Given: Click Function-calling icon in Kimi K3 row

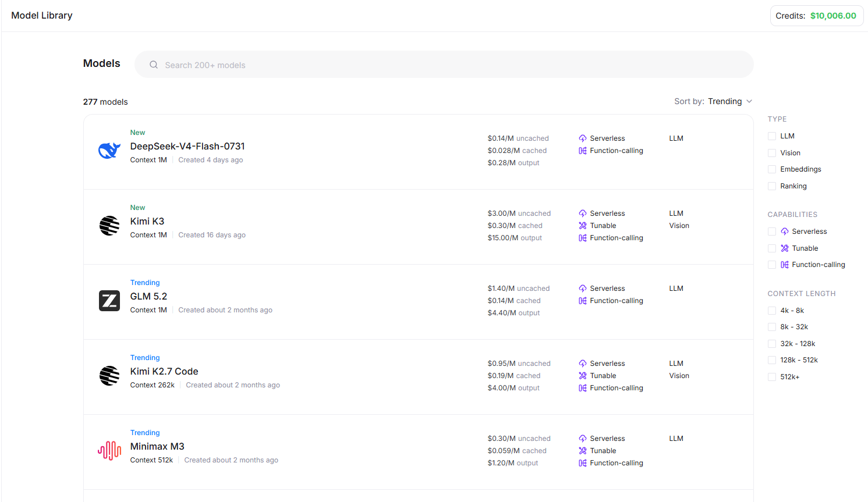Looking at the screenshot, I should (583, 238).
